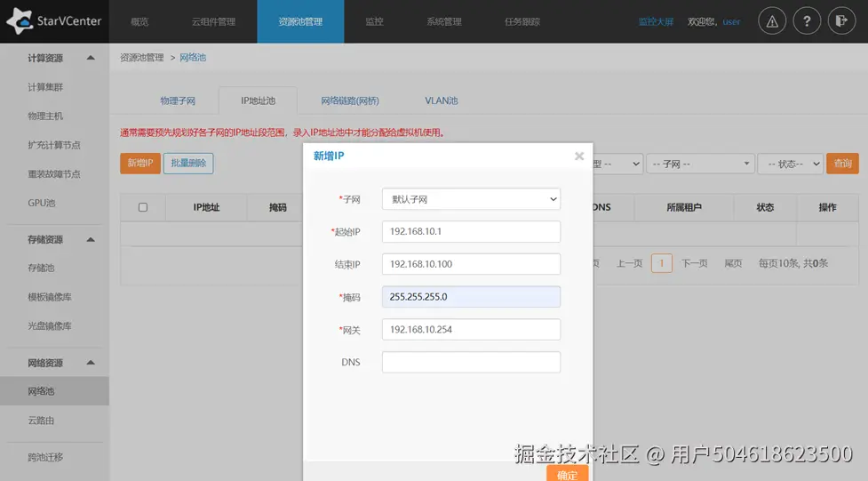This screenshot has height=481, width=868.
Task: Select page 1 in pagination
Action: [x=662, y=263]
